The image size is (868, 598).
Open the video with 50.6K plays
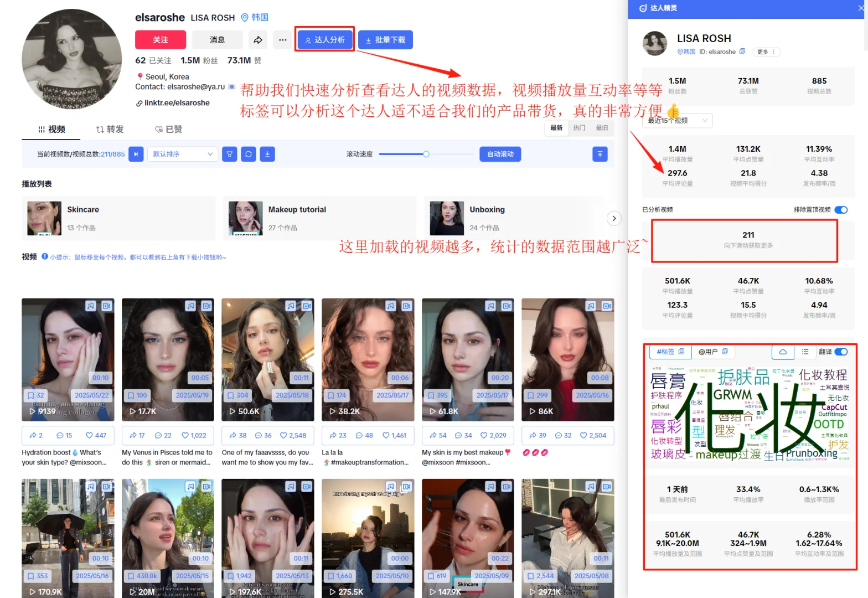pos(267,360)
